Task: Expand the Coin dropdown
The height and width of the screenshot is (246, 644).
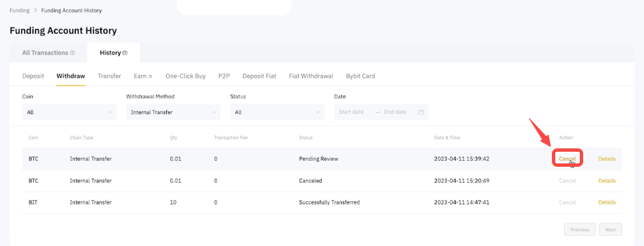Action: [69, 112]
